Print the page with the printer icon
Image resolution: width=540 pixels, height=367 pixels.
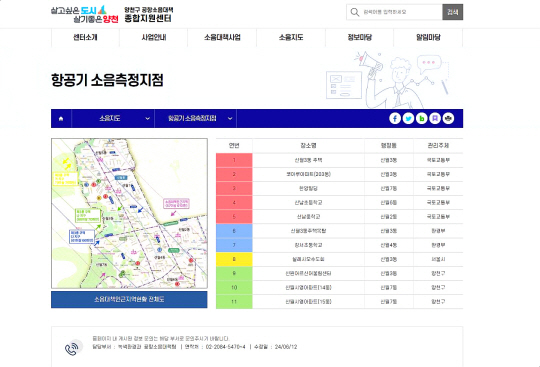[448, 118]
